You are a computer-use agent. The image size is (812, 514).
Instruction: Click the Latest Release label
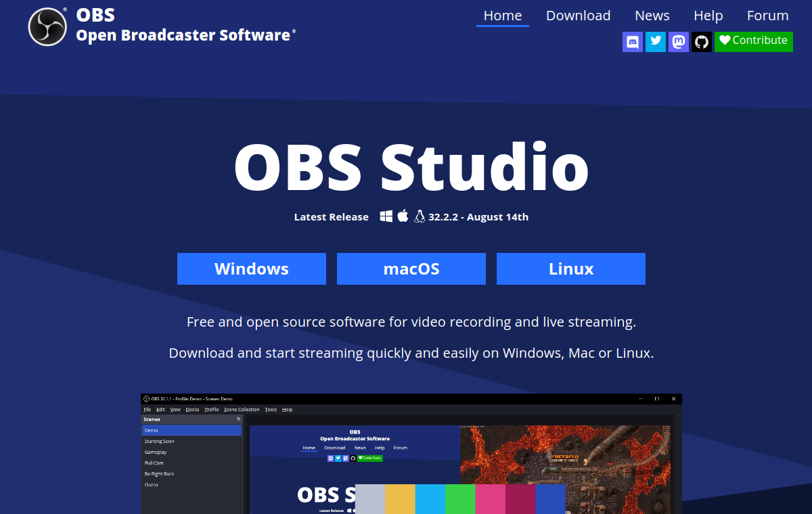332,217
